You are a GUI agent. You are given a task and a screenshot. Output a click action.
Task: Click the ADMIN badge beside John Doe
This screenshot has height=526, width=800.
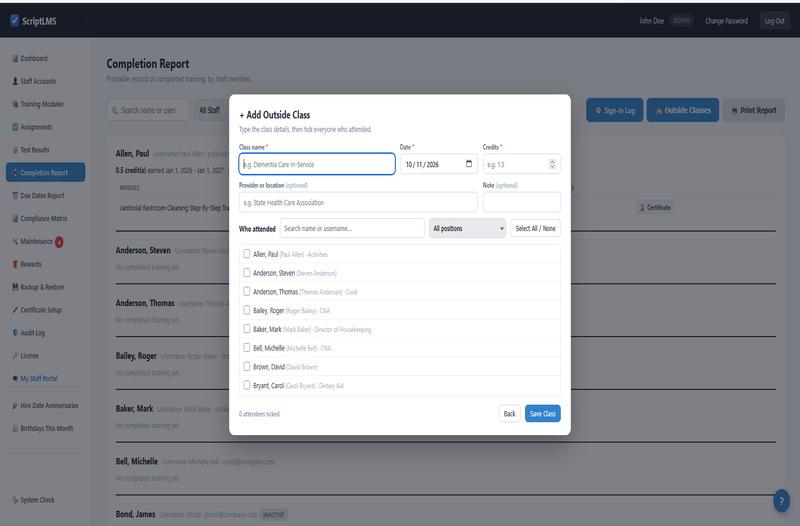pyautogui.click(x=681, y=21)
